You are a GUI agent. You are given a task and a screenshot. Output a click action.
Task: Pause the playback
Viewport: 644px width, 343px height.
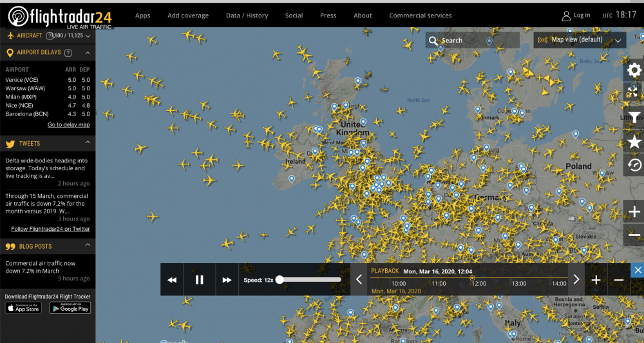200,280
